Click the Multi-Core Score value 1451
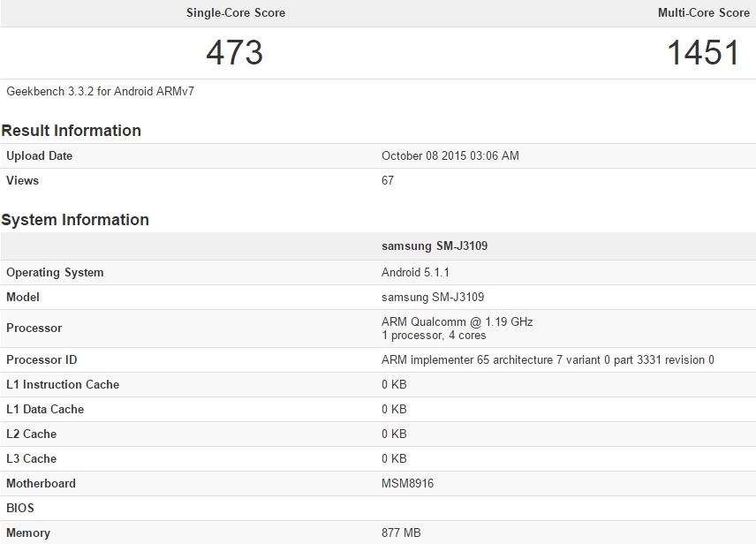Screen dimensions: 756x544 pos(703,52)
